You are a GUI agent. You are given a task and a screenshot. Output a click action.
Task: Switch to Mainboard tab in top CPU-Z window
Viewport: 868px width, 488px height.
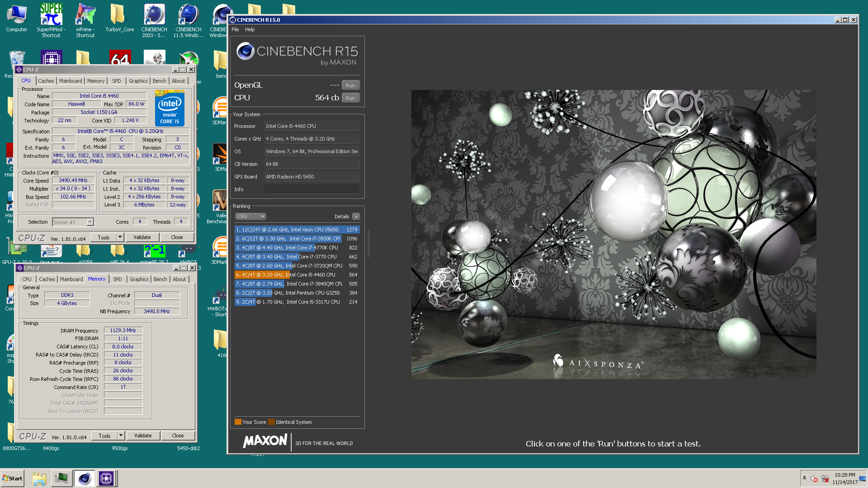(71, 81)
